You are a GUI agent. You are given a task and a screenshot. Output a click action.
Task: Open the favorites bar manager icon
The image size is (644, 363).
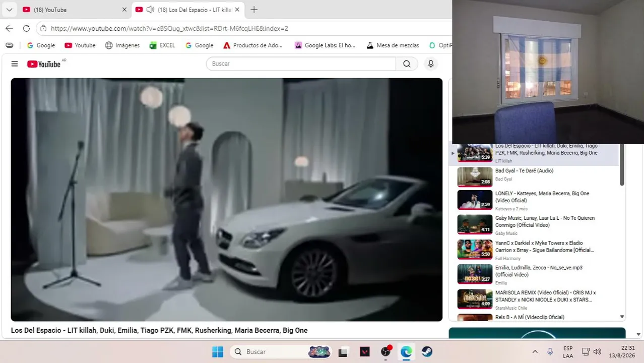(9, 45)
